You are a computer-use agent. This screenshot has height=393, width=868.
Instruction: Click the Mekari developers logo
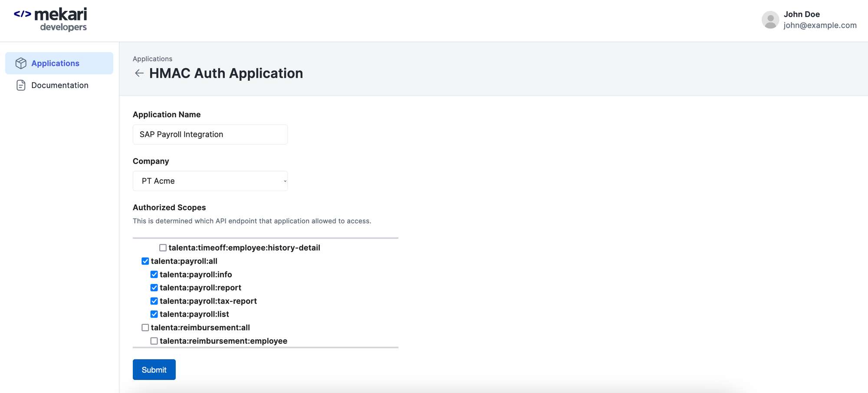[50, 20]
